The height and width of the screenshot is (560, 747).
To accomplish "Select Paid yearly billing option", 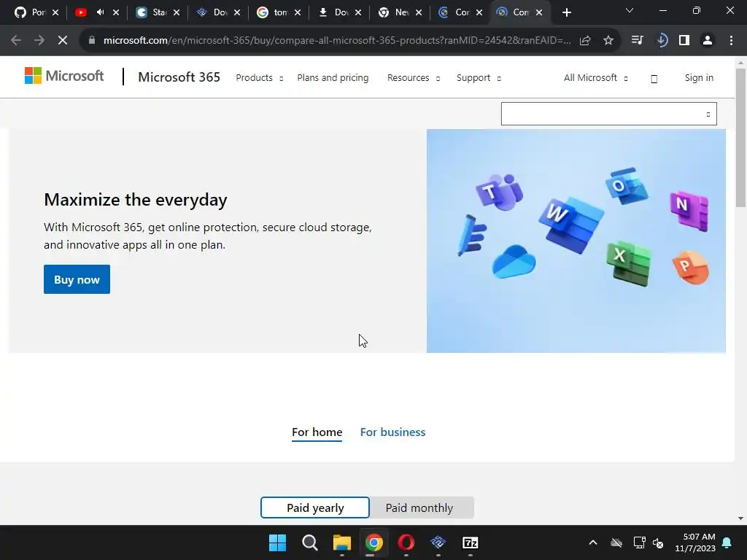I will pos(315,507).
